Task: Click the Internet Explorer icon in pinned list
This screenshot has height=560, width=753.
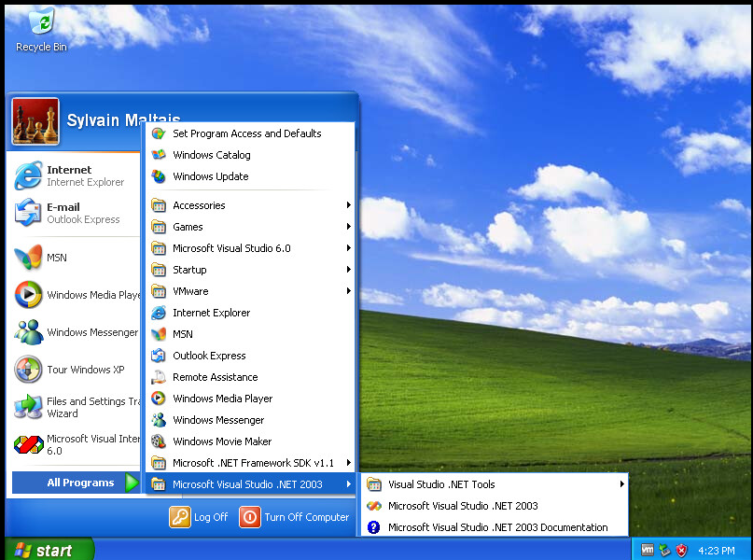Action: coord(28,175)
